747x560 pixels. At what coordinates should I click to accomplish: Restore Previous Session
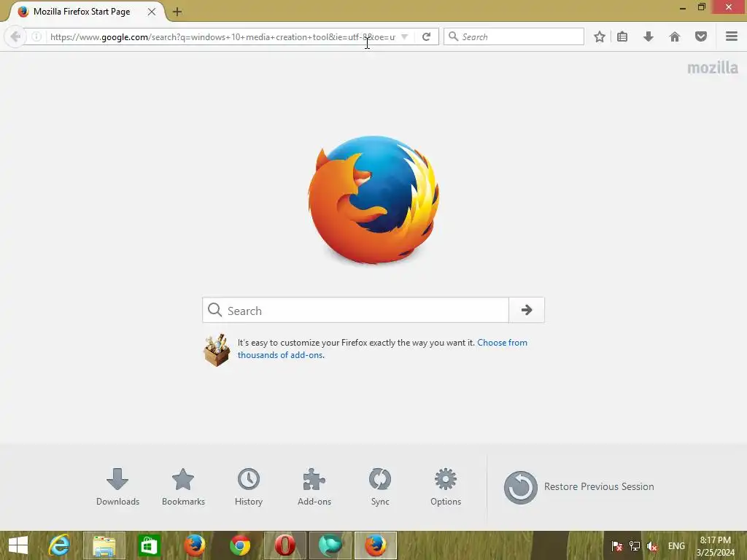(579, 487)
